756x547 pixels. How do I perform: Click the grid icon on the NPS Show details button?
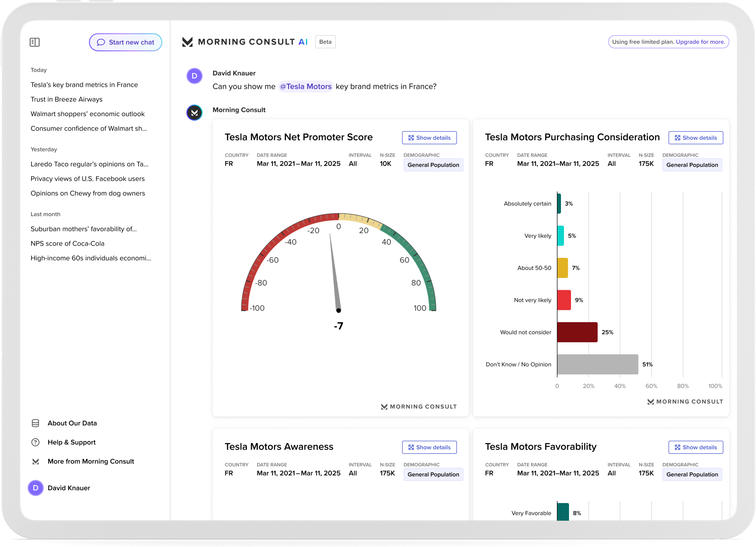tap(411, 138)
